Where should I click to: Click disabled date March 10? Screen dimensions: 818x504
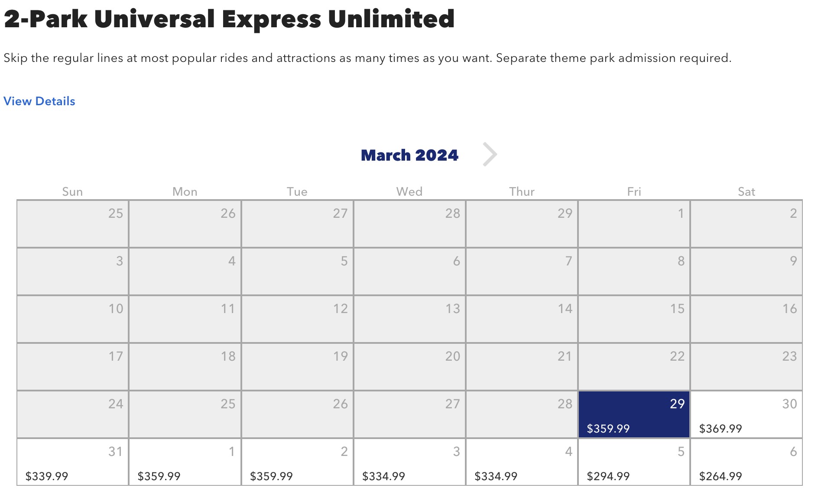pos(73,319)
